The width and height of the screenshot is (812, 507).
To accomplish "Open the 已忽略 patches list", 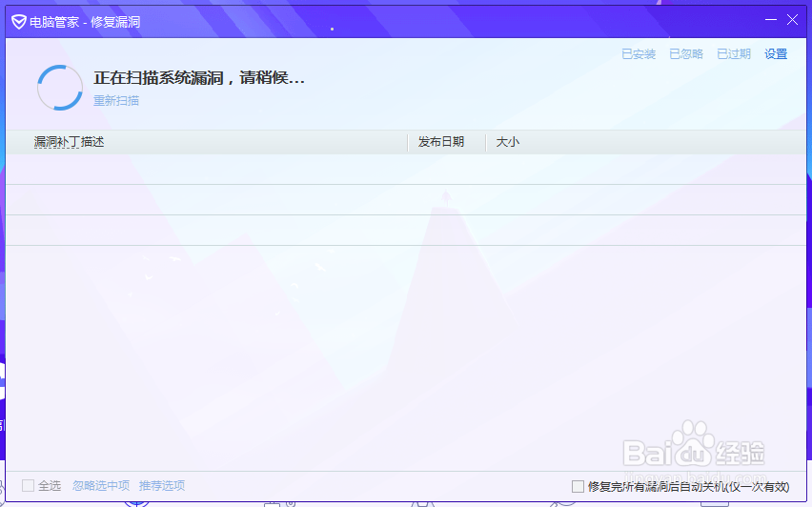I will pyautogui.click(x=686, y=54).
